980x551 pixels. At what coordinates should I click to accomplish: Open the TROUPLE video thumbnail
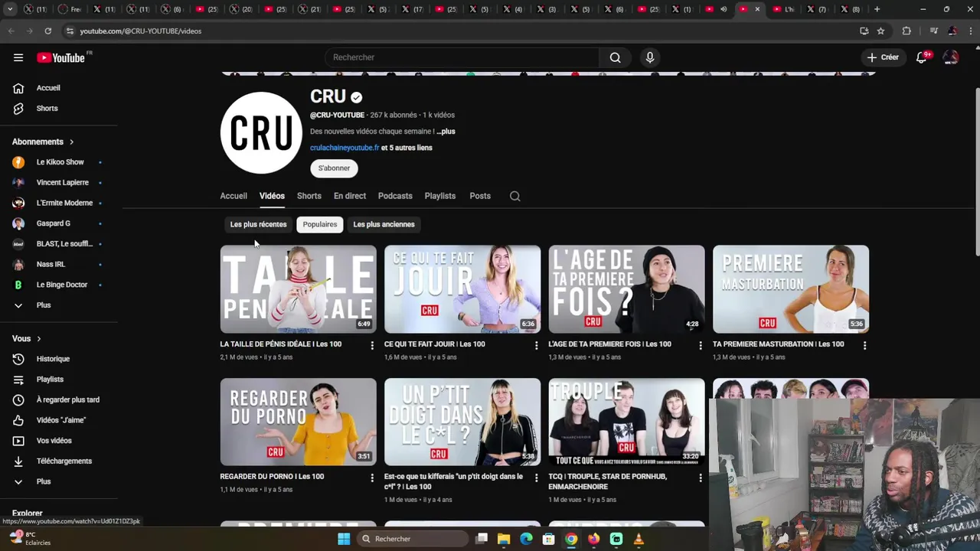[x=626, y=422]
